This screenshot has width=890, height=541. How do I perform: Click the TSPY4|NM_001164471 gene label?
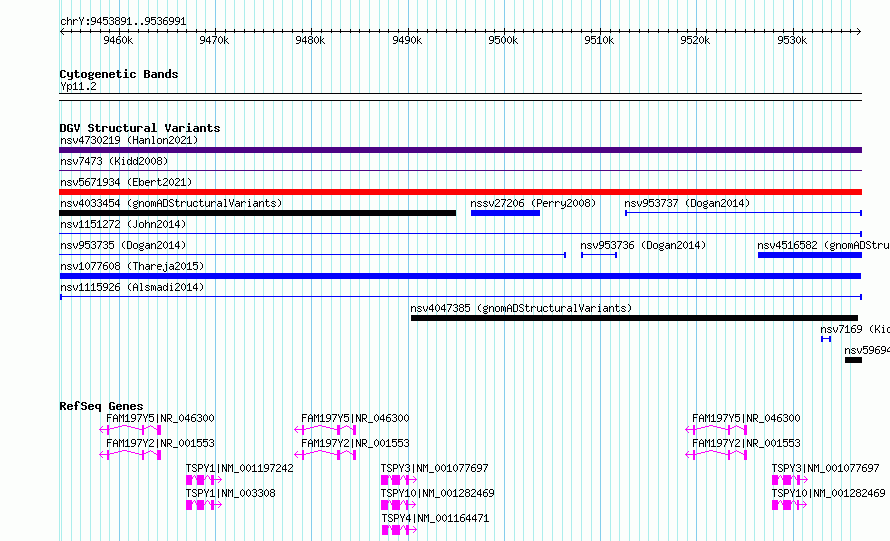435,518
